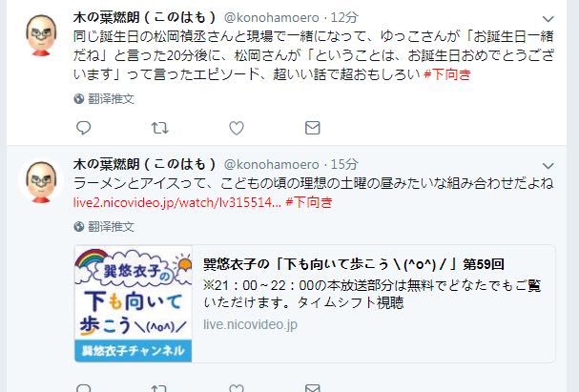Like the ramen and ice tweet
The width and height of the screenshot is (579, 392).
237,388
